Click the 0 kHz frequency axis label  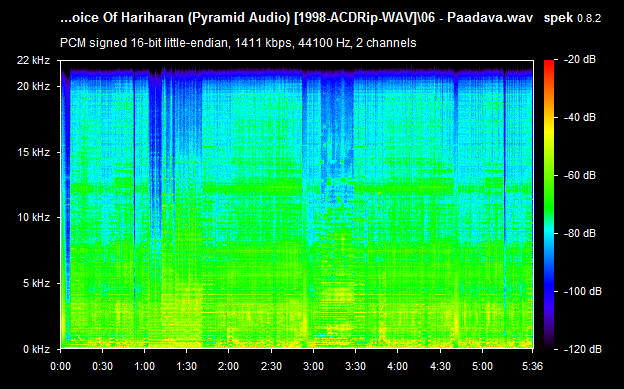pyautogui.click(x=37, y=350)
